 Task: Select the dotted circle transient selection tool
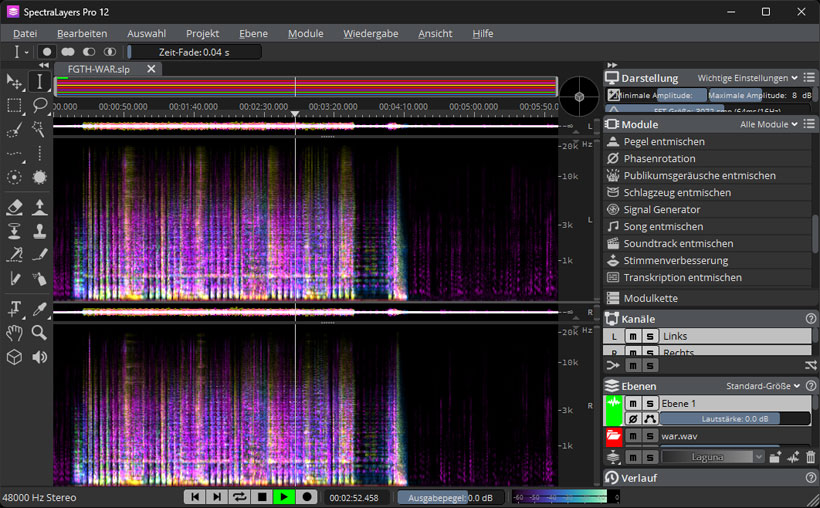pyautogui.click(x=14, y=177)
